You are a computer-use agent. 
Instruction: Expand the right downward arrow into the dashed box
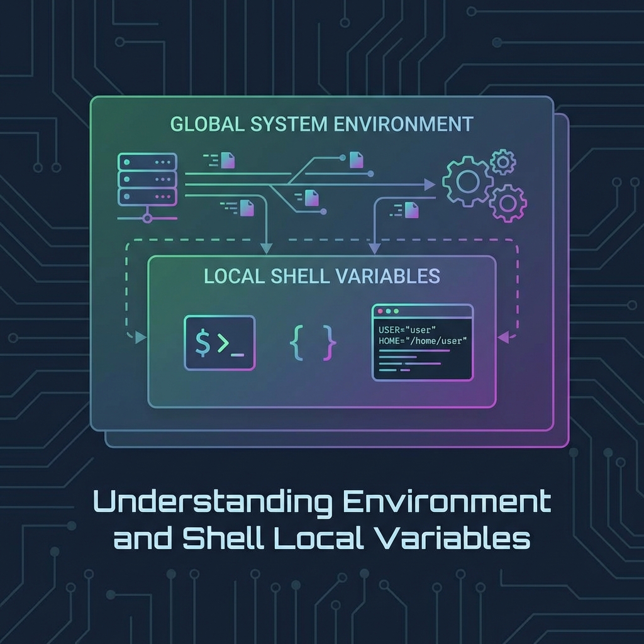click(x=376, y=247)
